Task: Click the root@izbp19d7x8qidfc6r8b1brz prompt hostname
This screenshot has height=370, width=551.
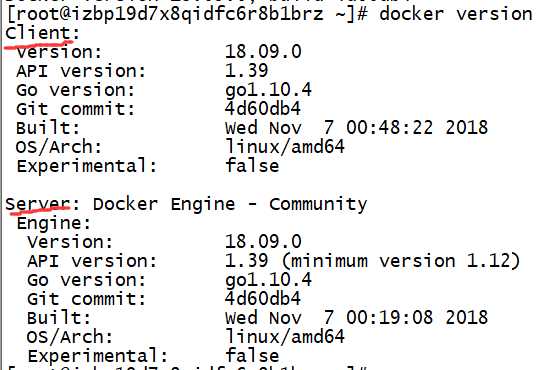Action: click(x=168, y=15)
